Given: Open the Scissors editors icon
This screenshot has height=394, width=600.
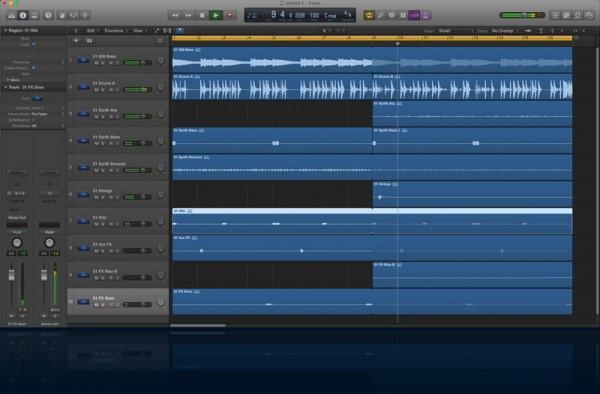Looking at the screenshot, I should tap(85, 15).
